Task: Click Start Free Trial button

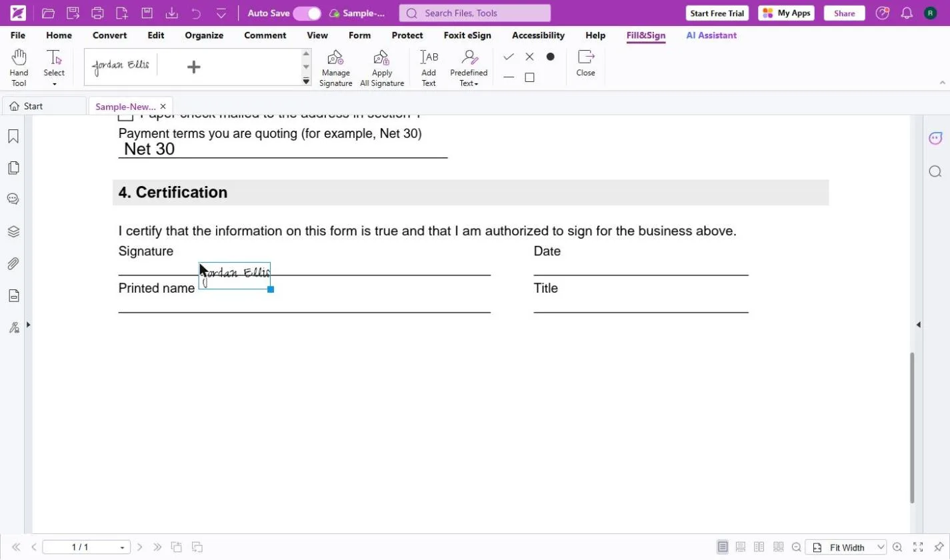Action: click(717, 13)
